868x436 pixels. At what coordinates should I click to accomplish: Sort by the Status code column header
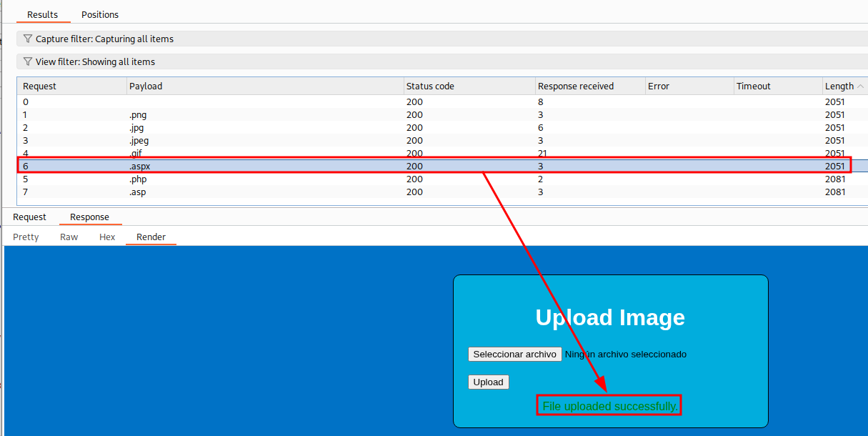pos(430,86)
